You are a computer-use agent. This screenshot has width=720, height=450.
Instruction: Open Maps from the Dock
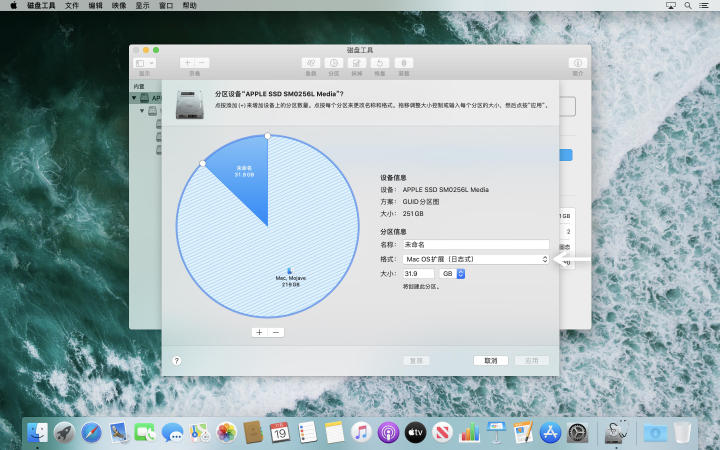(x=199, y=433)
